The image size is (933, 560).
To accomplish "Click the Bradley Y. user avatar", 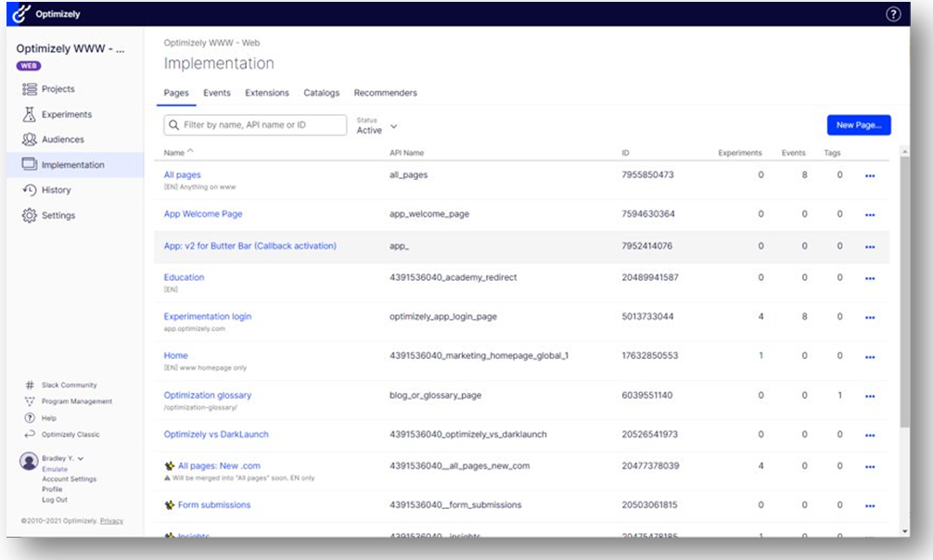I will [29, 461].
